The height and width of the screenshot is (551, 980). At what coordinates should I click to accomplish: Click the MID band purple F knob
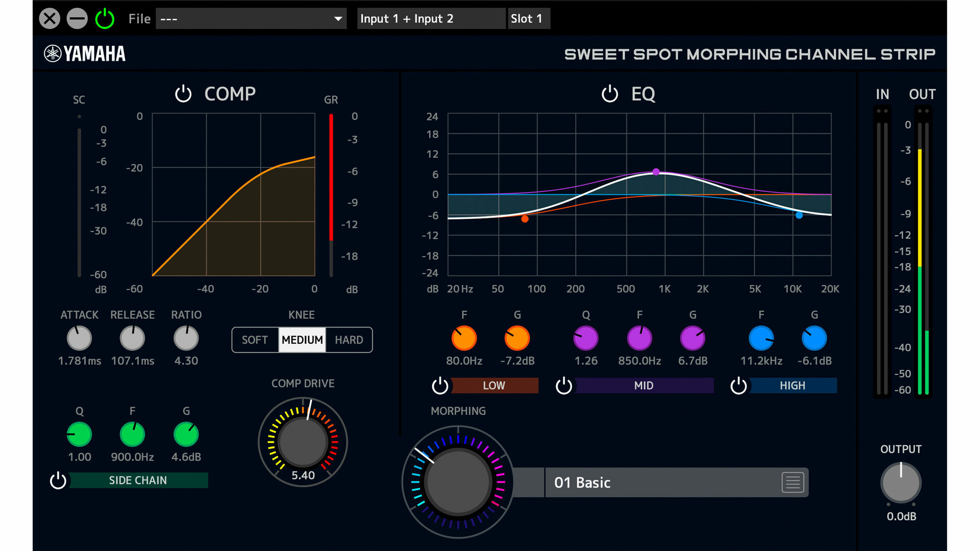click(639, 338)
